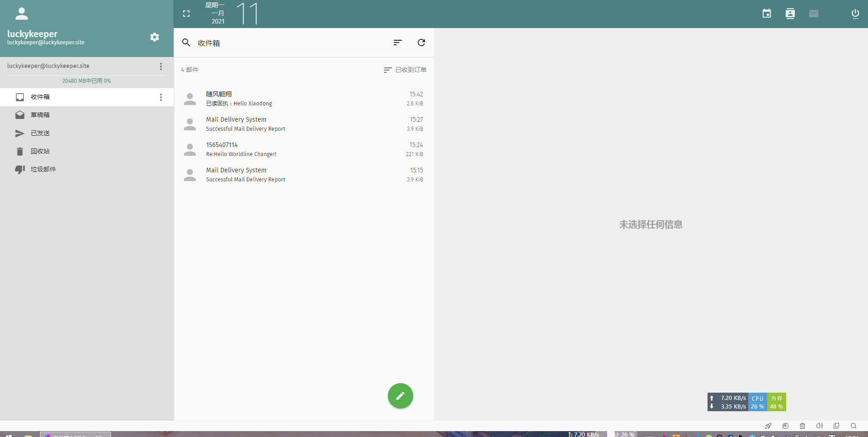
Task: Open the address book contacts icon
Action: click(x=790, y=14)
